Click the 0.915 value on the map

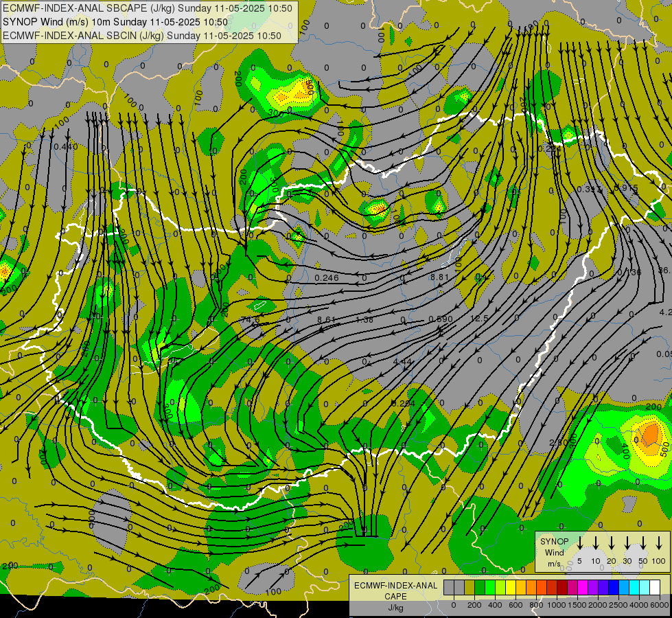coord(626,188)
